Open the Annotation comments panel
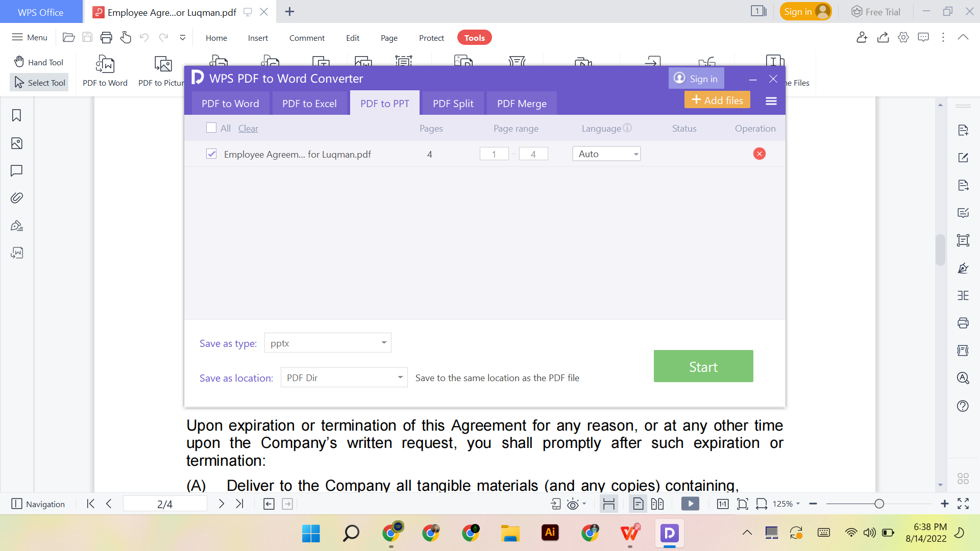980x551 pixels. (16, 171)
